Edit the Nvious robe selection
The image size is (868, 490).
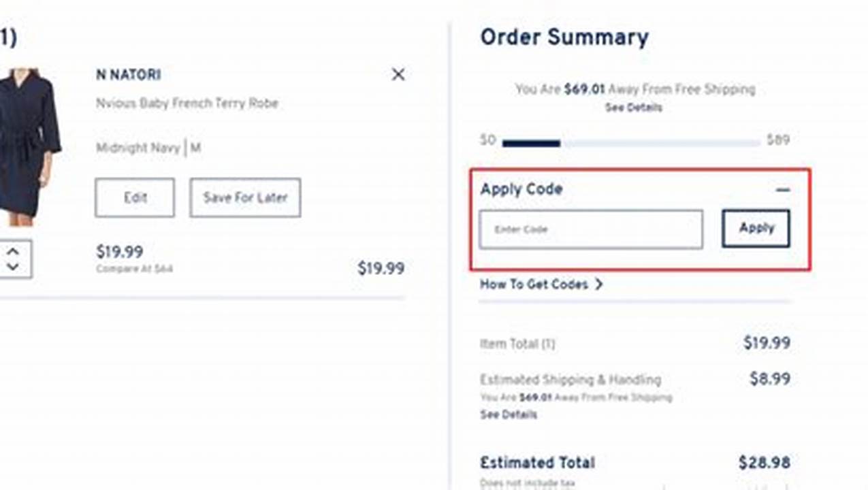click(135, 197)
